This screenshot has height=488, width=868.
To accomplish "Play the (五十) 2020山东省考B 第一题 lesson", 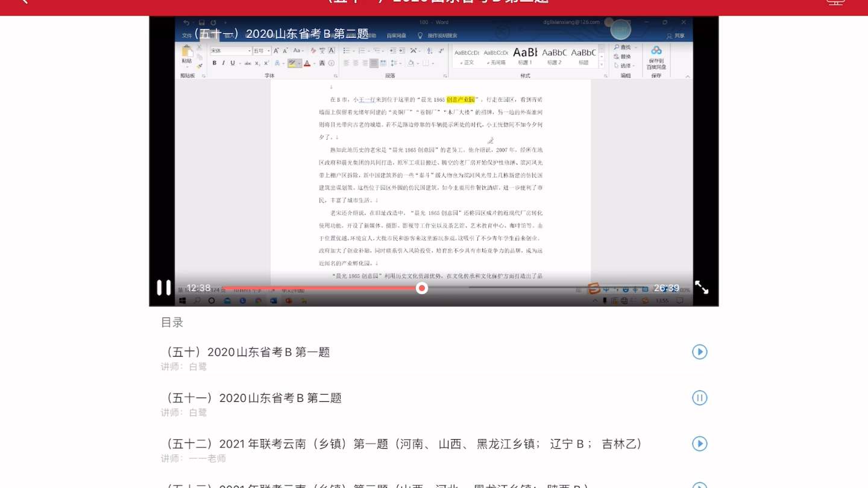I will click(x=699, y=352).
